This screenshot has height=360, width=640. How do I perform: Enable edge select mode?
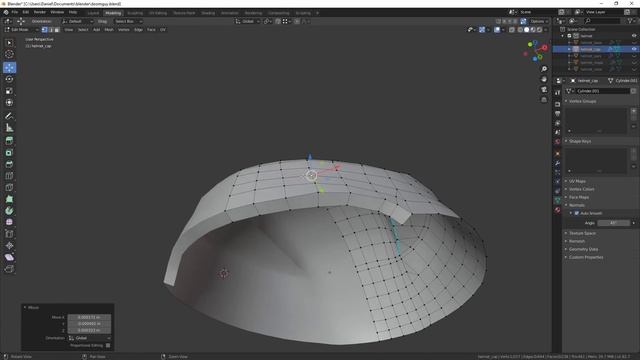51,30
